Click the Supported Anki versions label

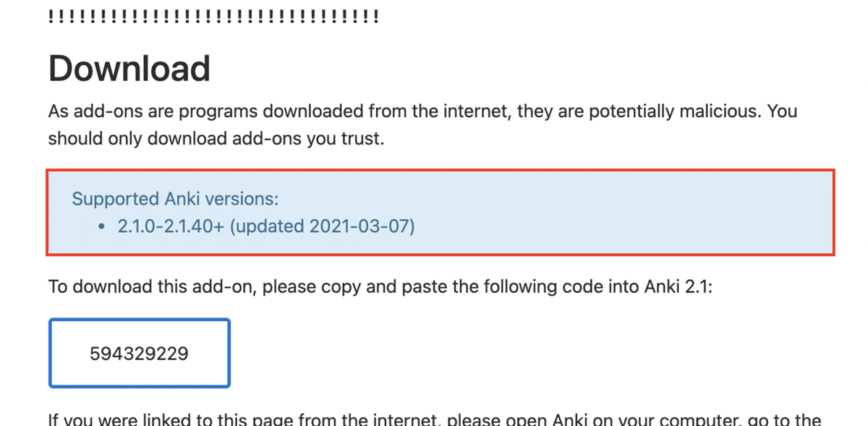click(x=175, y=199)
